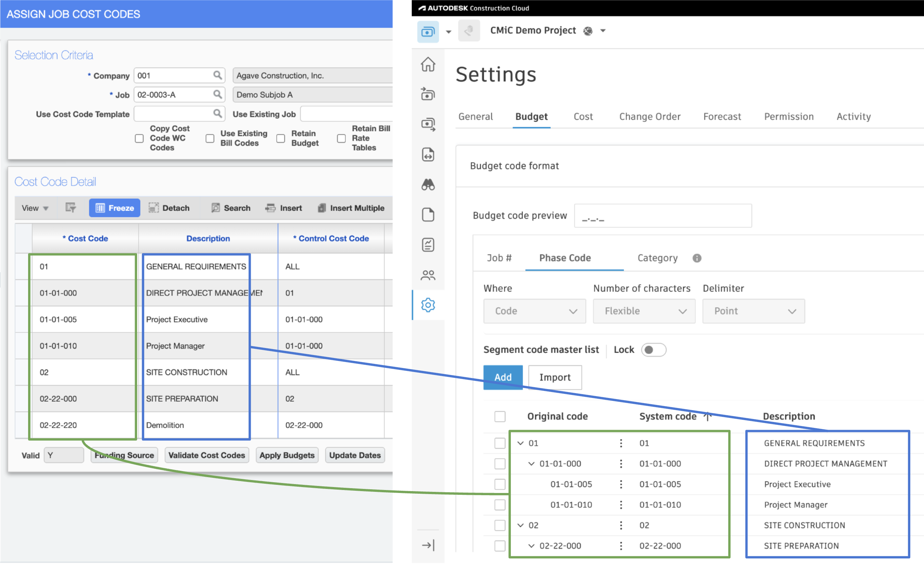Open the row menu dots for 02-22-000
Image resolution: width=924 pixels, height=571 pixels.
(621, 546)
